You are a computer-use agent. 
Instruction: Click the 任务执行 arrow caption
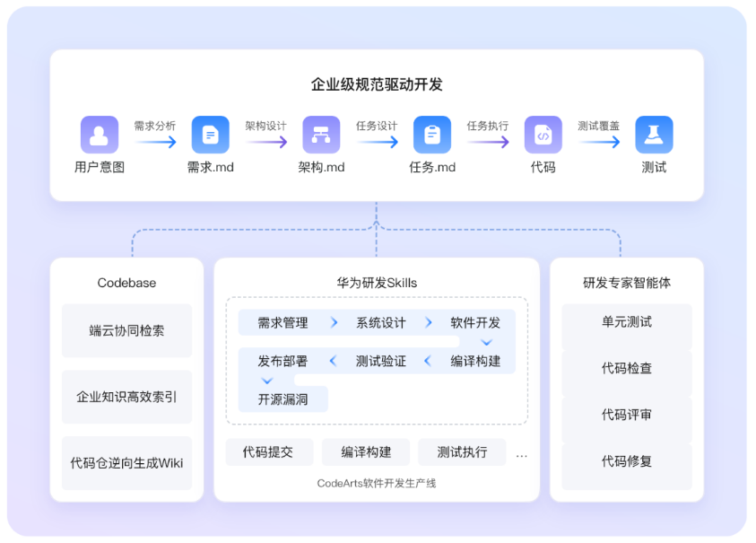[488, 126]
